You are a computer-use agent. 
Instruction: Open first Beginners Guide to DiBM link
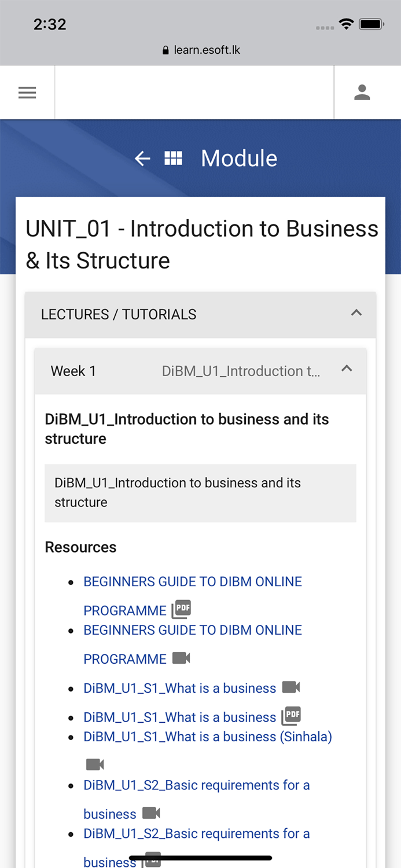pos(193,582)
